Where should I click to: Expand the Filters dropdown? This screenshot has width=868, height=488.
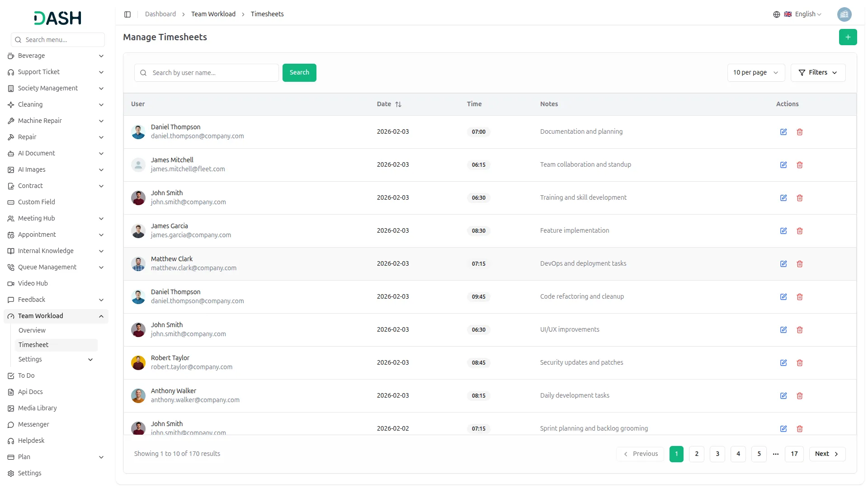[818, 73]
